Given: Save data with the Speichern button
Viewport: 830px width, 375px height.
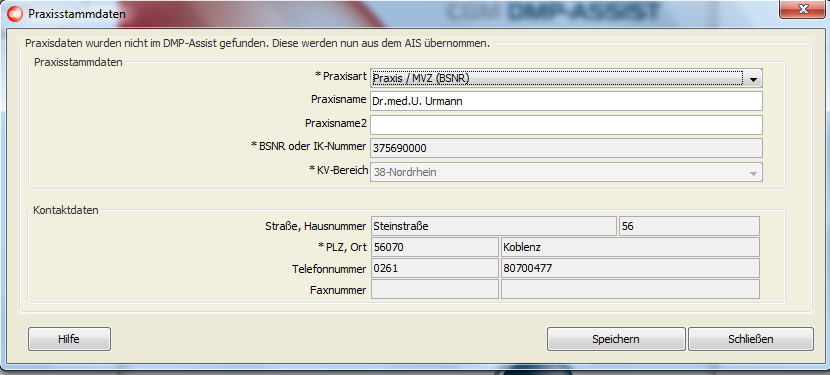Looking at the screenshot, I should 616,339.
